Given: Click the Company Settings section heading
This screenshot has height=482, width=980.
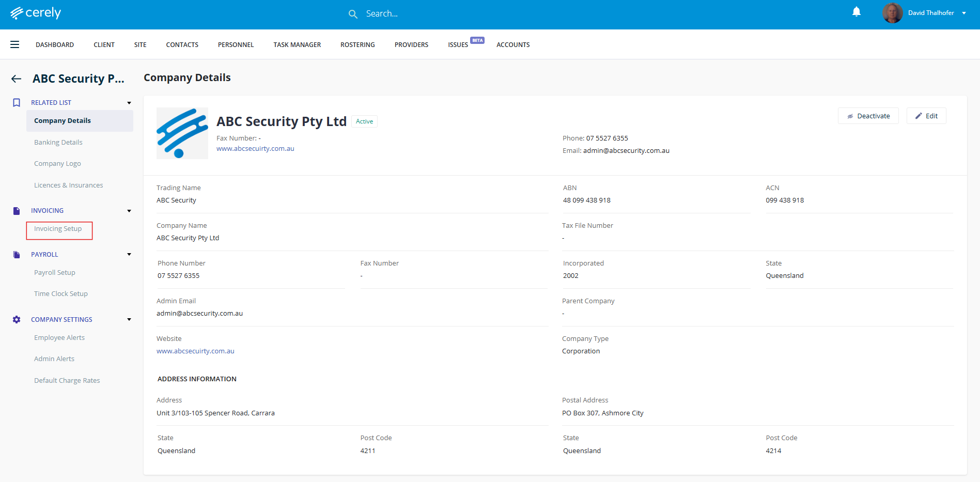Looking at the screenshot, I should [x=61, y=320].
